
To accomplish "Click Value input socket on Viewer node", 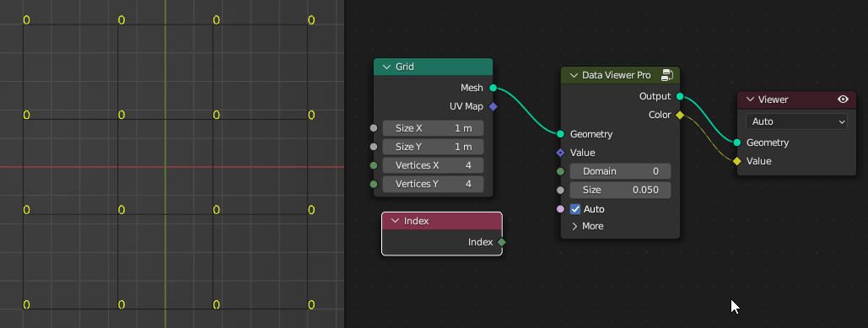I will pos(736,162).
